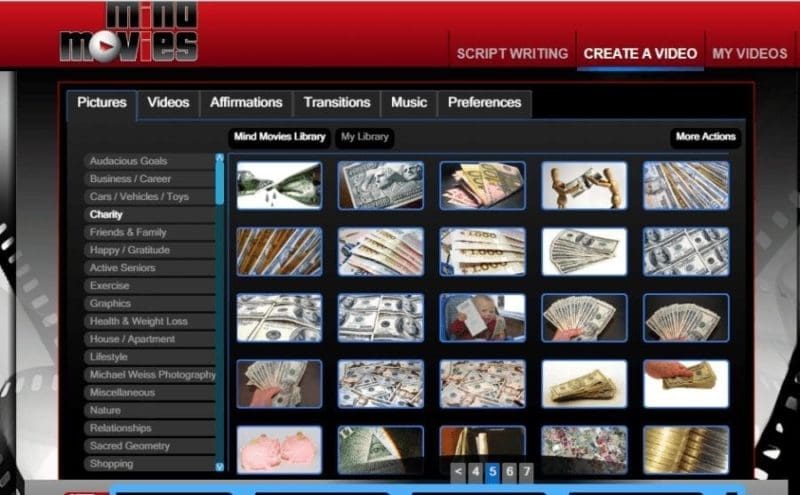Switch to the Videos tab
Image resolution: width=800 pixels, height=495 pixels.
click(x=168, y=103)
